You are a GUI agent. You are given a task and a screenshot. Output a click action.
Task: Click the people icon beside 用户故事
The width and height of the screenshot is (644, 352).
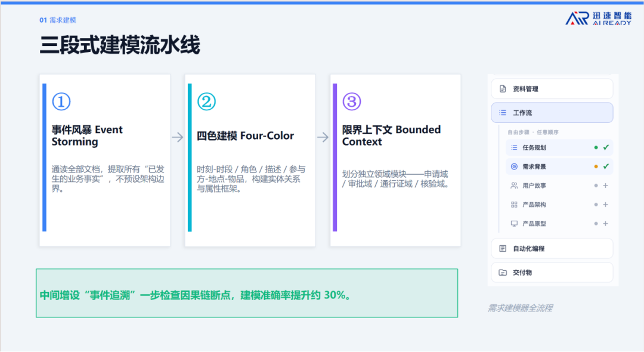(x=514, y=186)
